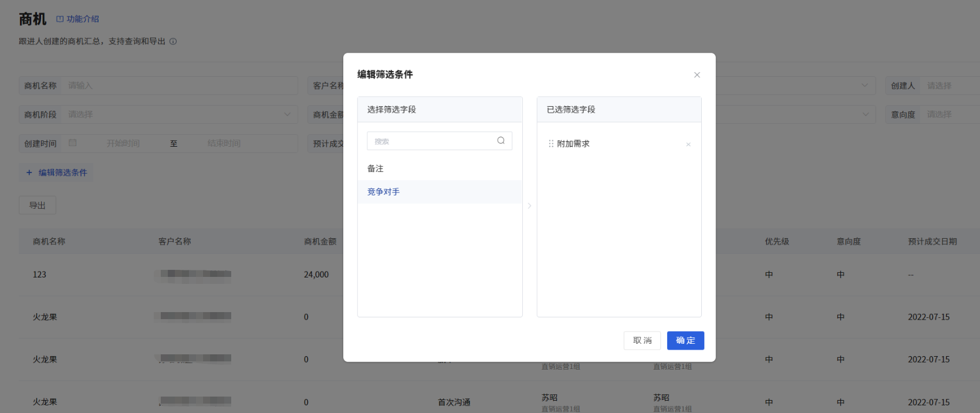The height and width of the screenshot is (413, 980).
Task: Click the 附加需求 selected field label
Action: click(573, 144)
